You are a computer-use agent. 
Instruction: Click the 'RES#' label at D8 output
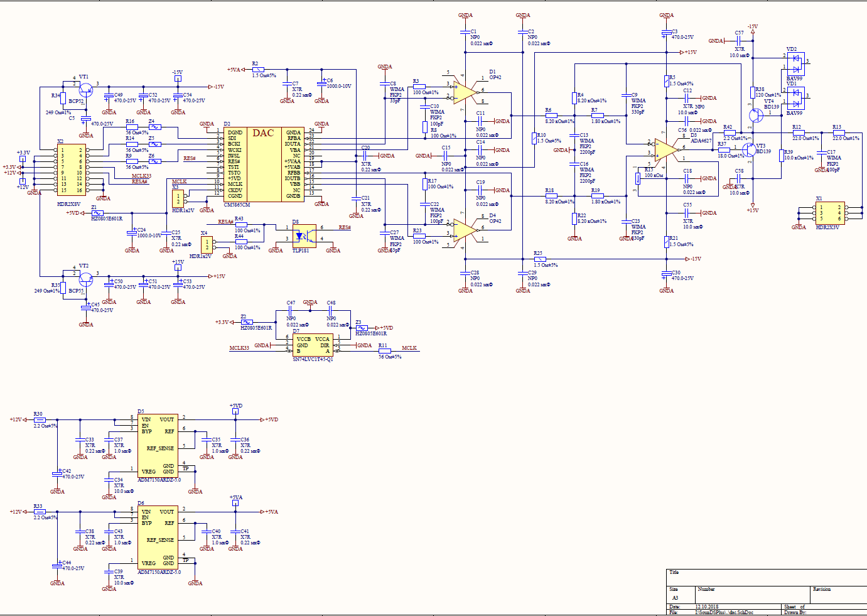pos(345,227)
